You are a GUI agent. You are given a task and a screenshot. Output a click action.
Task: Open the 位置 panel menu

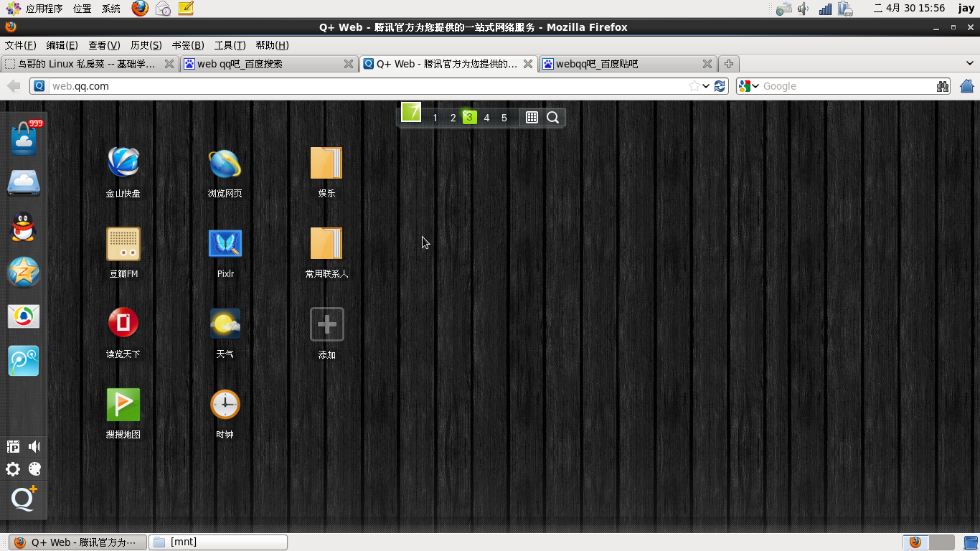click(83, 9)
